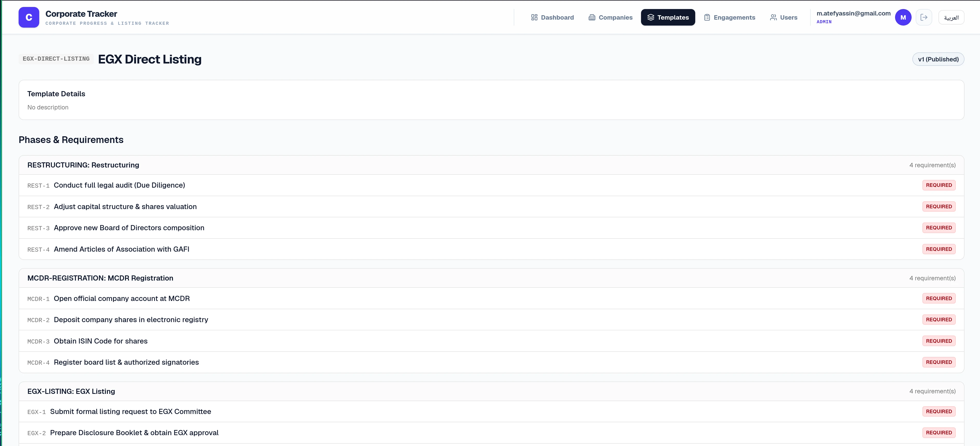Image resolution: width=980 pixels, height=446 pixels.
Task: Click the Corporate Tracker title
Action: pos(81,14)
